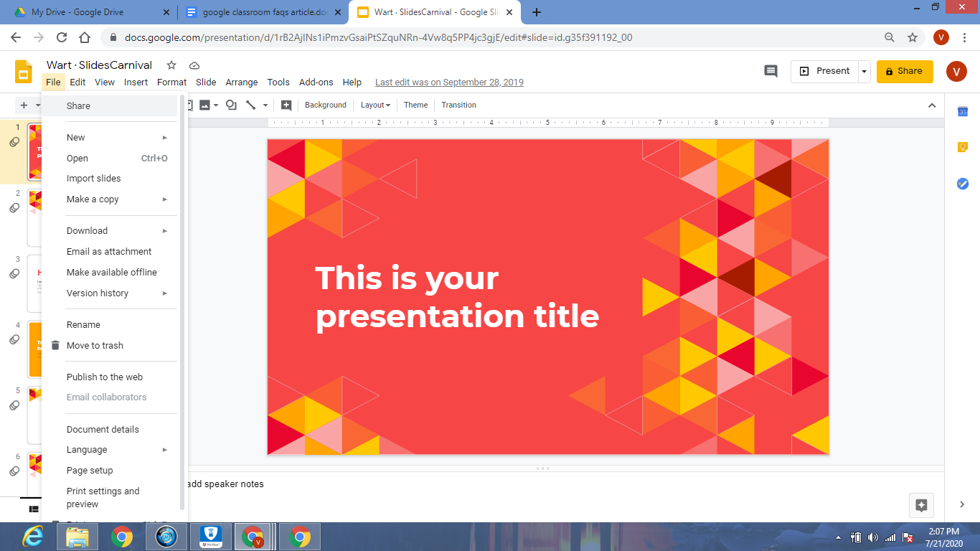Open grid view of slides

(x=33, y=509)
